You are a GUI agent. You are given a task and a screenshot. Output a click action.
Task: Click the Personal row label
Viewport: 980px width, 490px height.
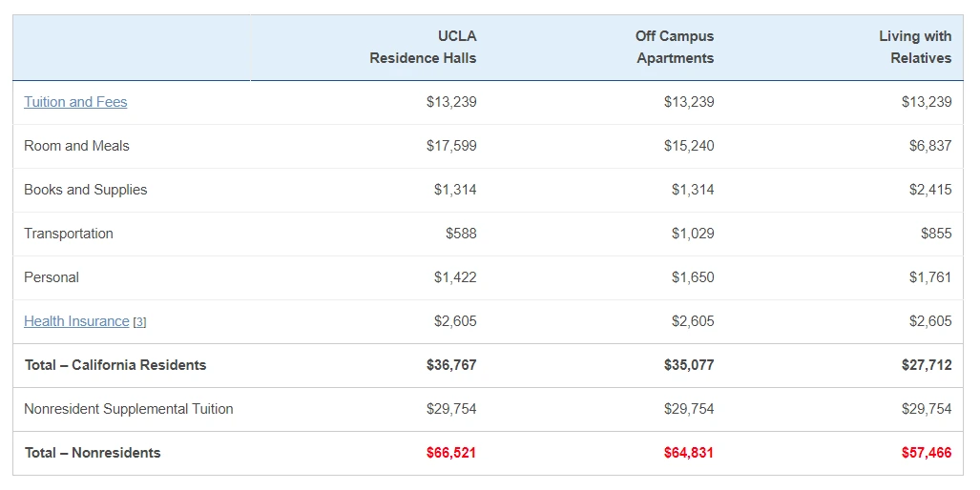(52, 277)
